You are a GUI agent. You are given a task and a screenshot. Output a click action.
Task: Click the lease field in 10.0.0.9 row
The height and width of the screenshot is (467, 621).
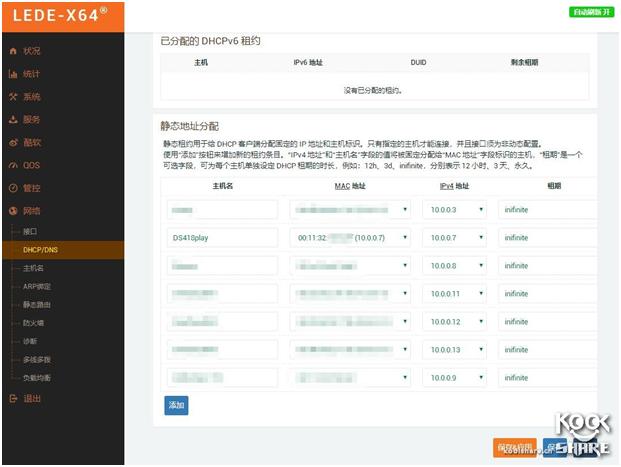[x=548, y=377]
